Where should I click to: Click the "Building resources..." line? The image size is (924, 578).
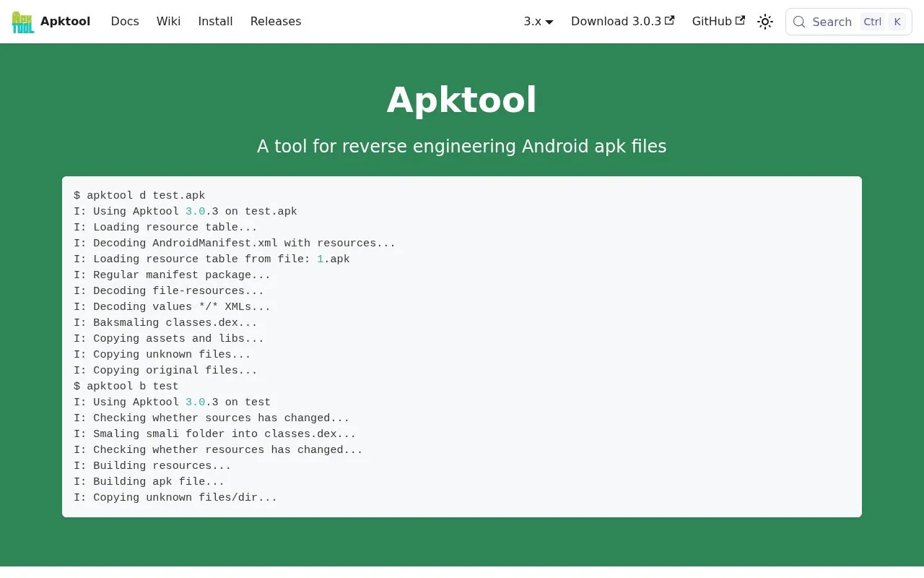[x=152, y=466]
